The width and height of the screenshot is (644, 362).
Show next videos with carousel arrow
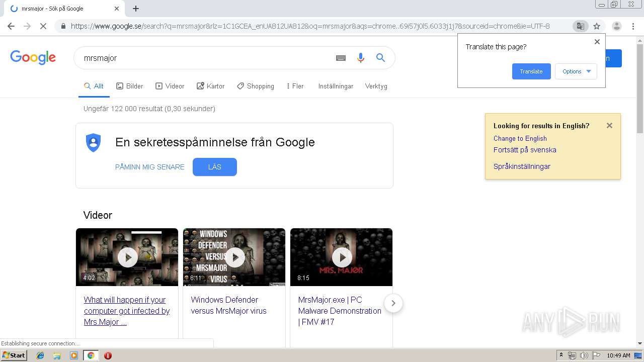393,303
